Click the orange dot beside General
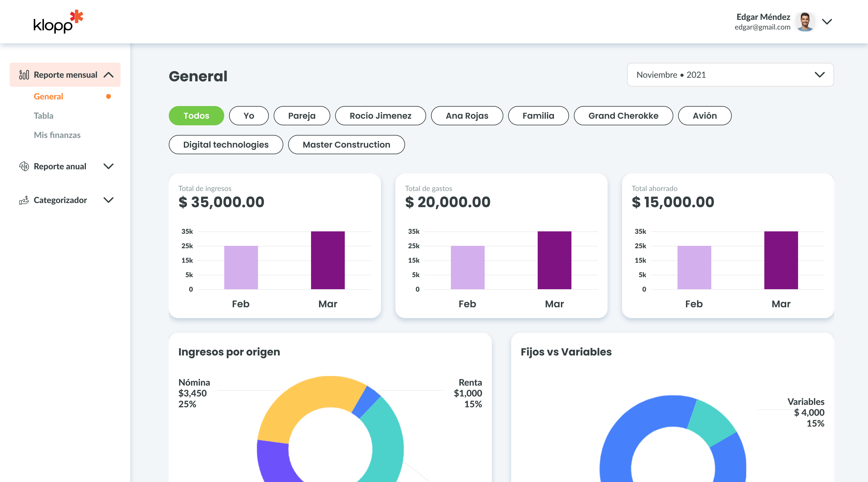The height and width of the screenshot is (482, 868). (x=108, y=96)
